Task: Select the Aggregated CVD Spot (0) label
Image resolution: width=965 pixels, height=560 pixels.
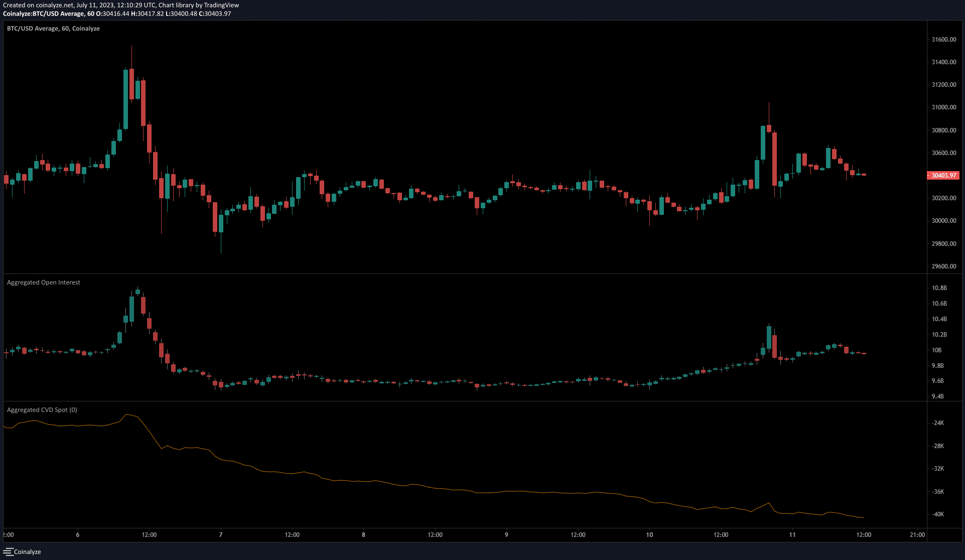Action: tap(42, 410)
